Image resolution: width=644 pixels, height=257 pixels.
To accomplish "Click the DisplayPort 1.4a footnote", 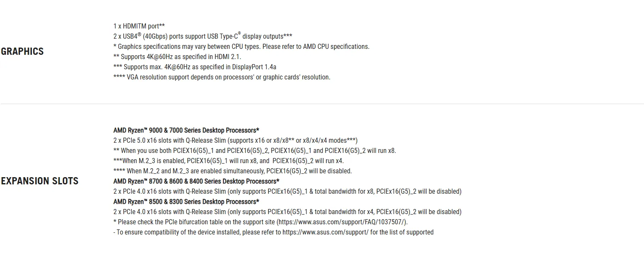I will click(195, 67).
